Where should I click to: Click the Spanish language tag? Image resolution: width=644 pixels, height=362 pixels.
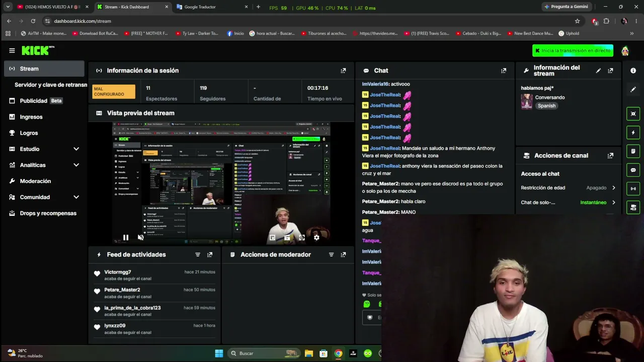[x=546, y=106]
